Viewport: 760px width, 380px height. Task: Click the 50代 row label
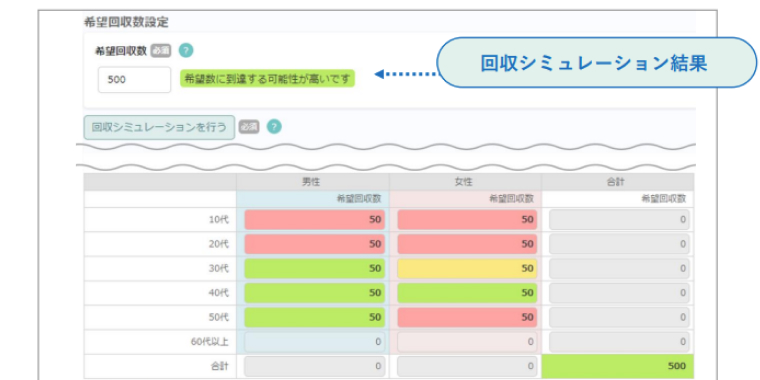[219, 317]
